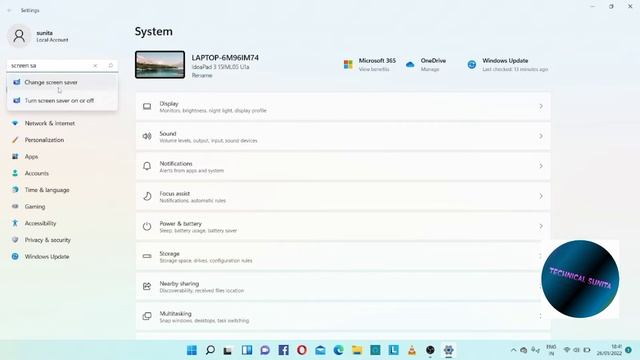Open Storage settings row
Viewport: 640px width, 360px height.
tap(343, 257)
